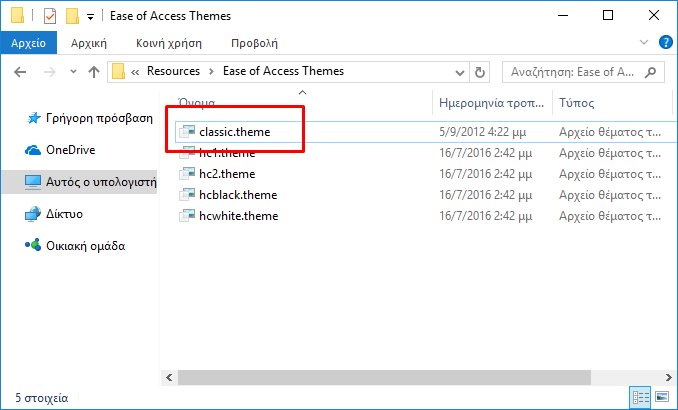Click the horizontal scrollbar right arrow
The height and width of the screenshot is (410, 678).
(668, 378)
